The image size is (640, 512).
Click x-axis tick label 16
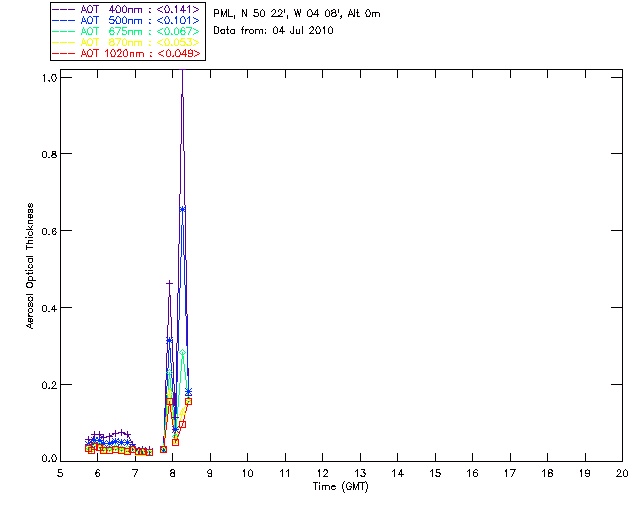click(473, 473)
